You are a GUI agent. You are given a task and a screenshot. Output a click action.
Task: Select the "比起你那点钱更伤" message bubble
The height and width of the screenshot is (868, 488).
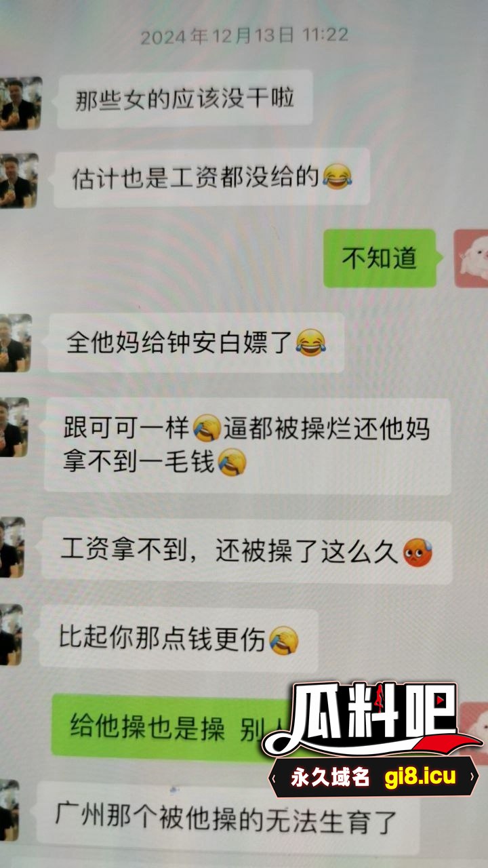pyautogui.click(x=178, y=640)
